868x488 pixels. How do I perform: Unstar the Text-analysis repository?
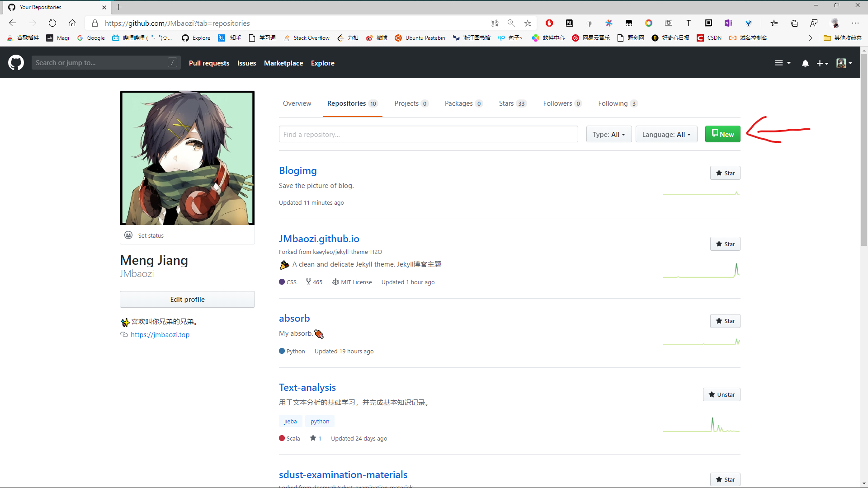click(x=721, y=394)
